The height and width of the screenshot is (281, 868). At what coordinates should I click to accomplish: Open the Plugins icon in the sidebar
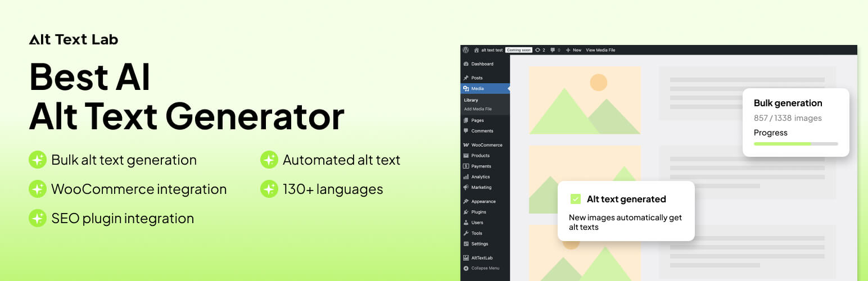(466, 212)
